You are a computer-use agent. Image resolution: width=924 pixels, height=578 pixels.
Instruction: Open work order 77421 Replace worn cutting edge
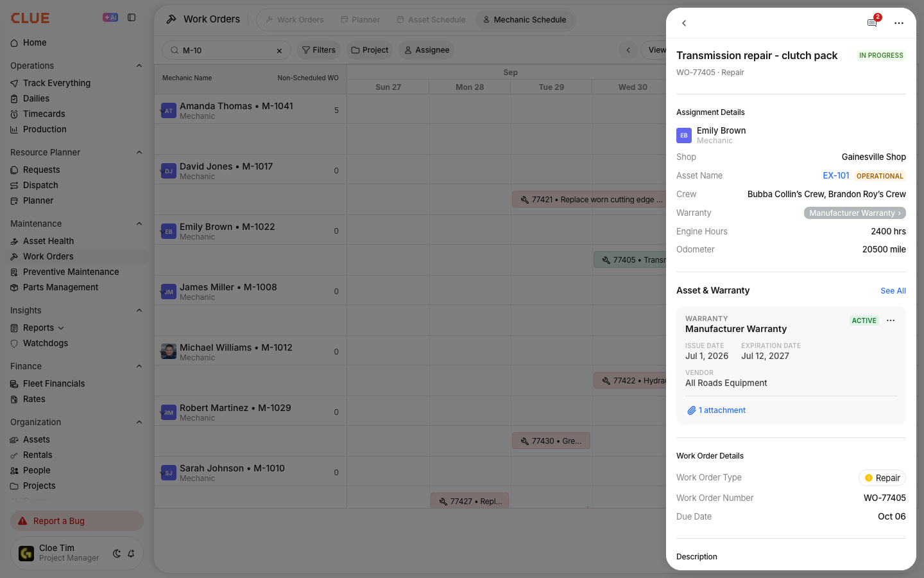pyautogui.click(x=590, y=200)
